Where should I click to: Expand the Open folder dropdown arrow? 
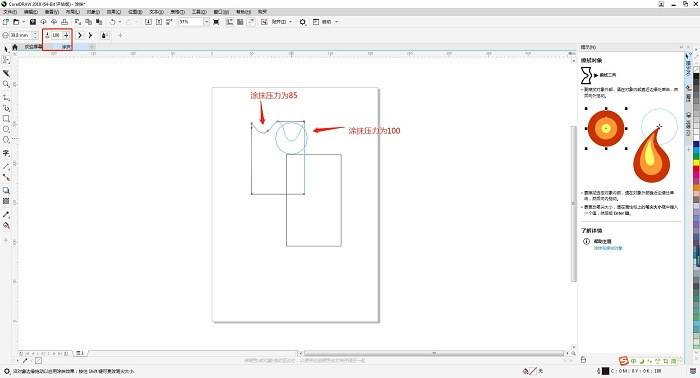coord(24,21)
